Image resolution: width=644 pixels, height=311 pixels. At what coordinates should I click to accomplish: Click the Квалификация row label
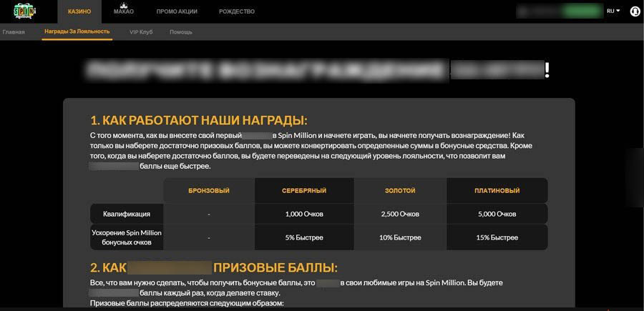pos(126,214)
